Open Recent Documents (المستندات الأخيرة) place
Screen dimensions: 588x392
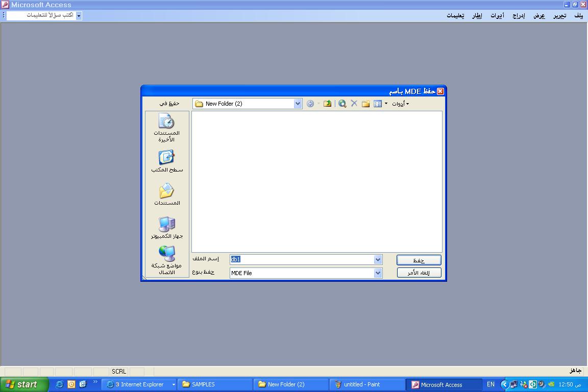point(166,128)
